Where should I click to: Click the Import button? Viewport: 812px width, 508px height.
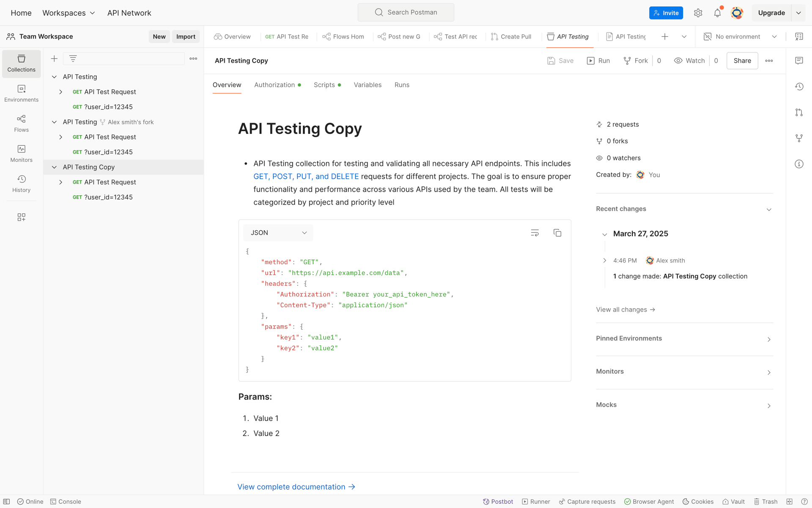(186, 37)
